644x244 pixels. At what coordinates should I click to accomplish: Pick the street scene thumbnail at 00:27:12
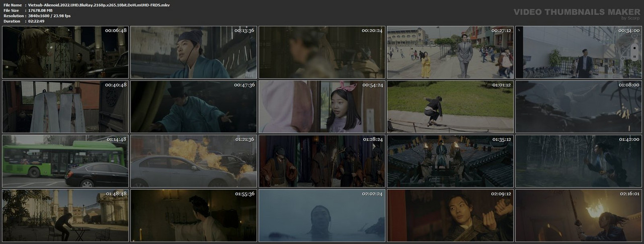tap(450, 52)
